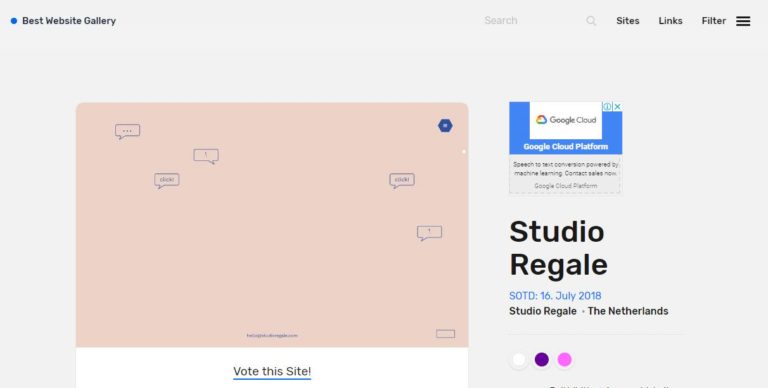768x388 pixels.
Task: Click the ellipsis speech bubble in preview
Action: pos(127,132)
